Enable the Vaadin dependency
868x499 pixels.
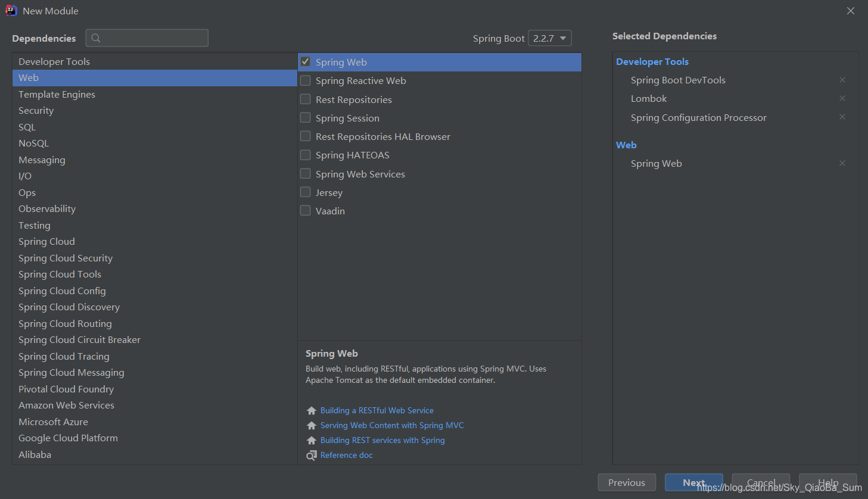tap(305, 210)
